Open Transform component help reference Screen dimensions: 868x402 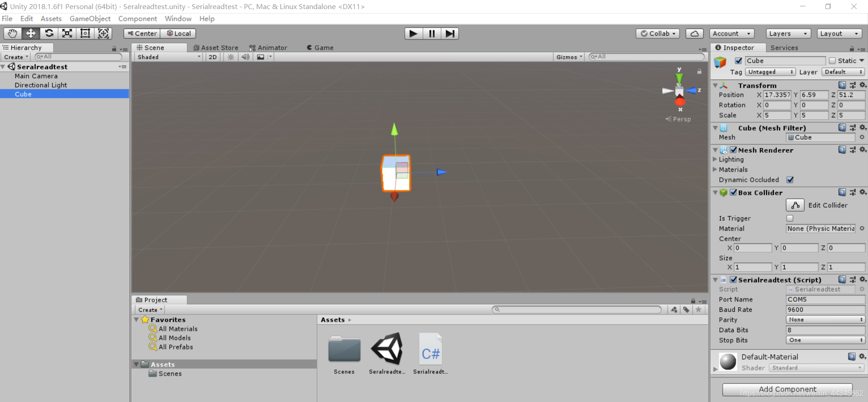pos(842,85)
